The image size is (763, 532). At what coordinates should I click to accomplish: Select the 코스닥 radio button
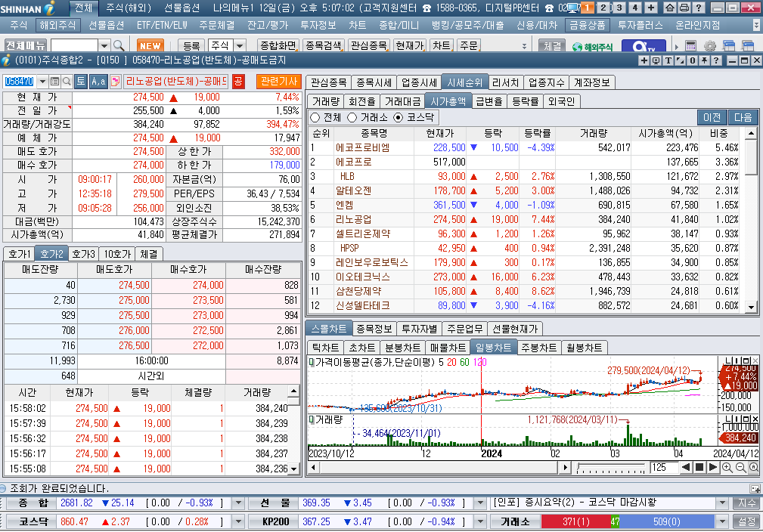click(x=399, y=118)
